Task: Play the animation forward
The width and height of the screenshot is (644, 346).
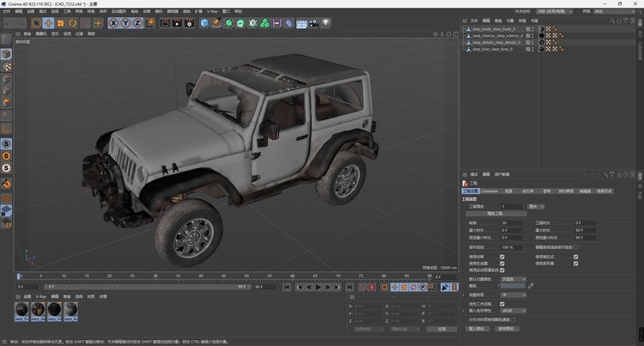Action: point(318,288)
